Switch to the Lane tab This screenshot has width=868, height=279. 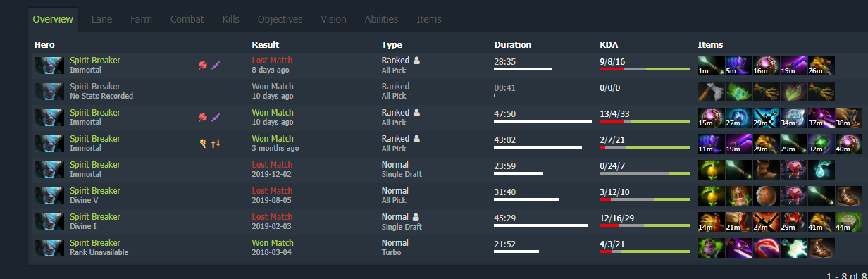pos(101,19)
